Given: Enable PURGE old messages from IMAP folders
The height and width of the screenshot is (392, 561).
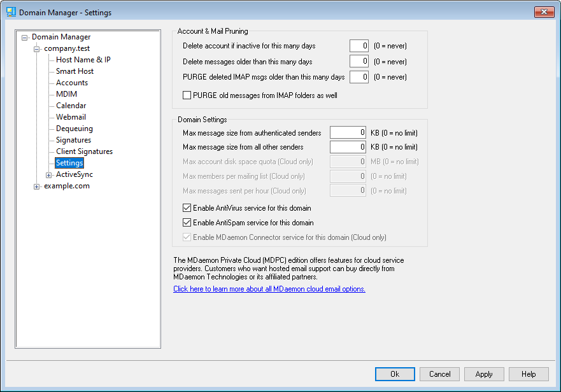Looking at the screenshot, I should tap(187, 95).
